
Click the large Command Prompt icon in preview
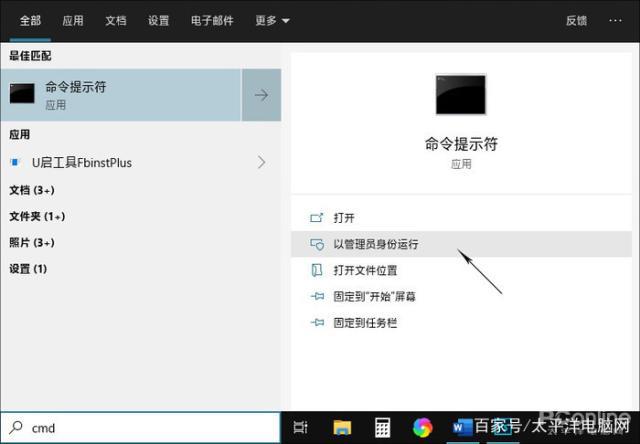[x=460, y=94]
